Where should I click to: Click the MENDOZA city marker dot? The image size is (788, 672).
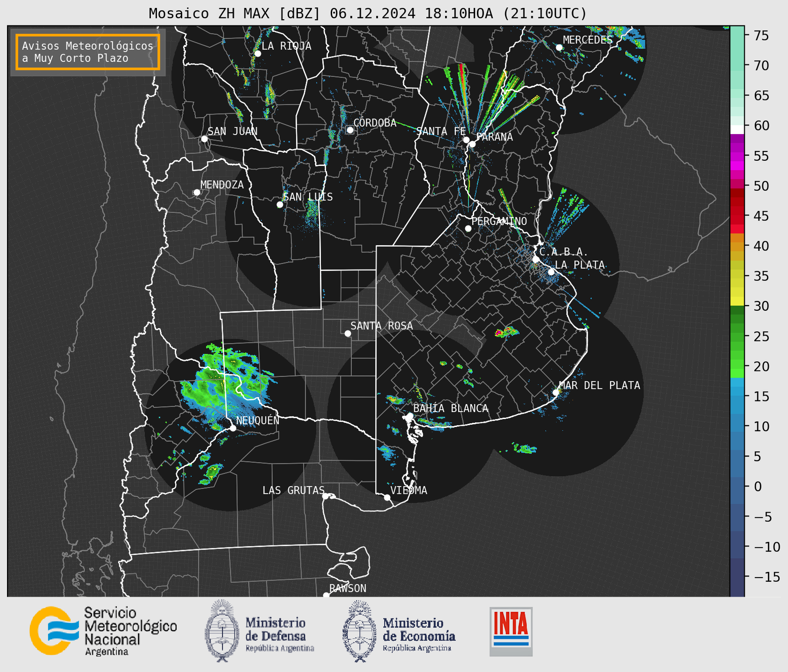pos(197,193)
